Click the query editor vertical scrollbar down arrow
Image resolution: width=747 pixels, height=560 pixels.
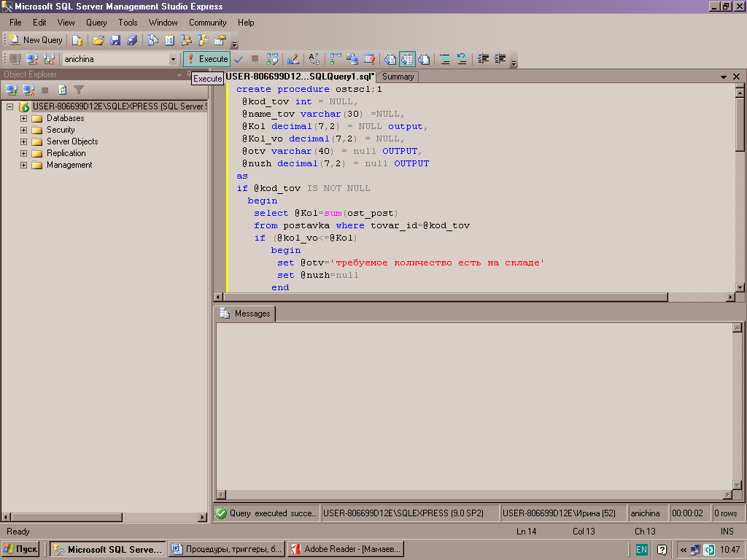click(x=740, y=287)
